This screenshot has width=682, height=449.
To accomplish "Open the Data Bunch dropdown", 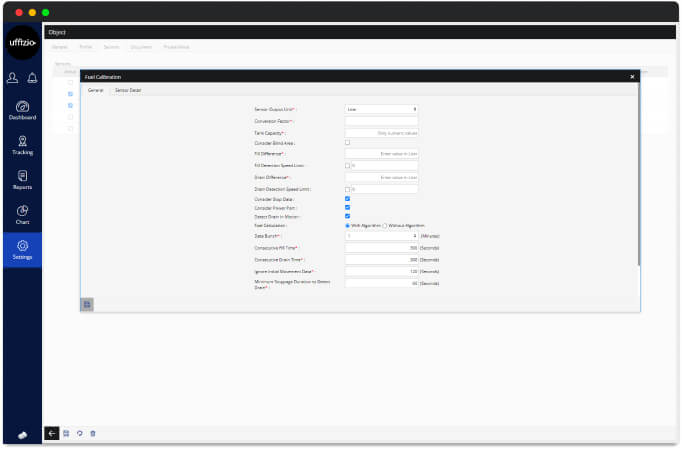I will point(381,236).
